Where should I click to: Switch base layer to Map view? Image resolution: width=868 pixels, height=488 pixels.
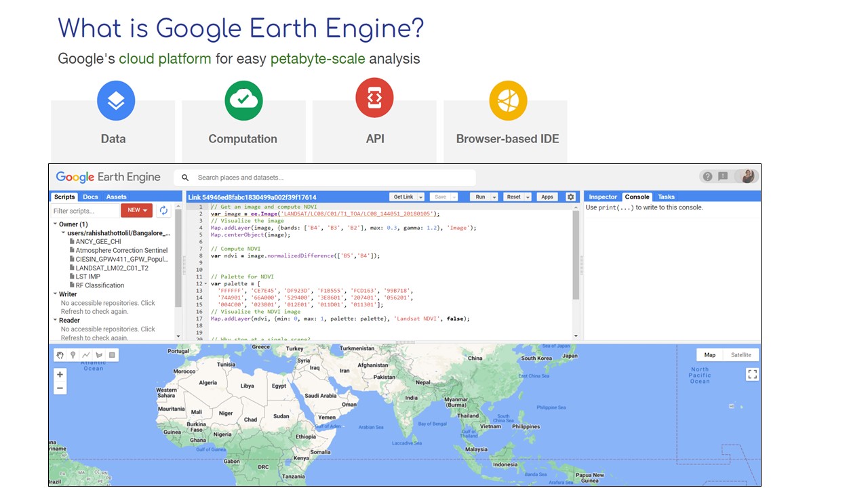click(709, 354)
